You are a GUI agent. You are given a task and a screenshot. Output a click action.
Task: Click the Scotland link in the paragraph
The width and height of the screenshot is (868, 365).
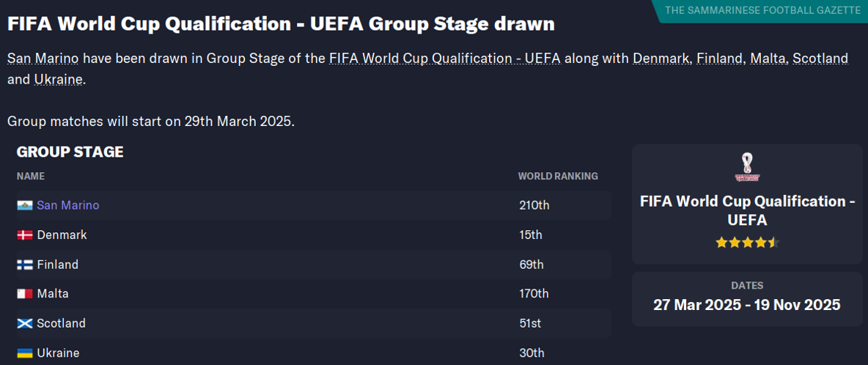point(818,59)
